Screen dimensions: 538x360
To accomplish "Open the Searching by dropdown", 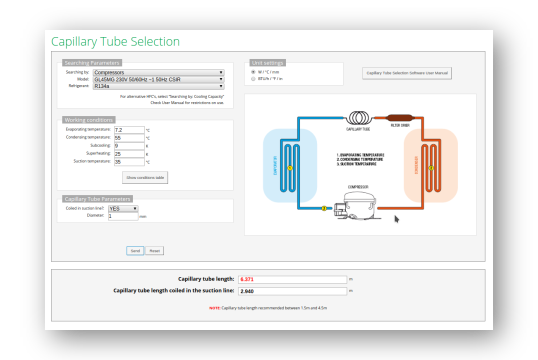I will click(159, 72).
